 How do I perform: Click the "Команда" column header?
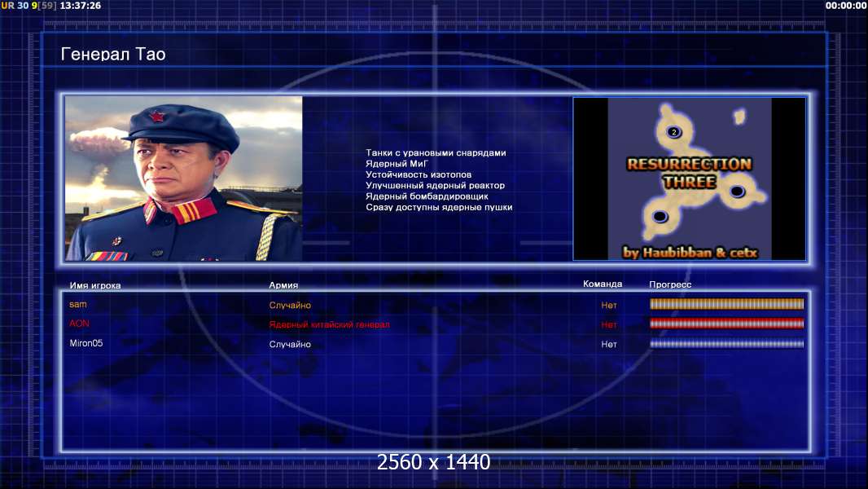pos(603,284)
